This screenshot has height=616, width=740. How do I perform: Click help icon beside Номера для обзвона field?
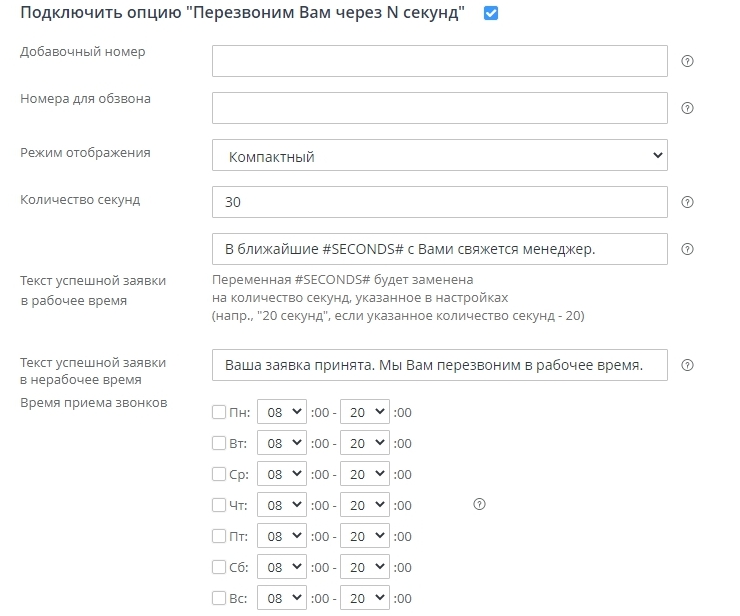[687, 108]
